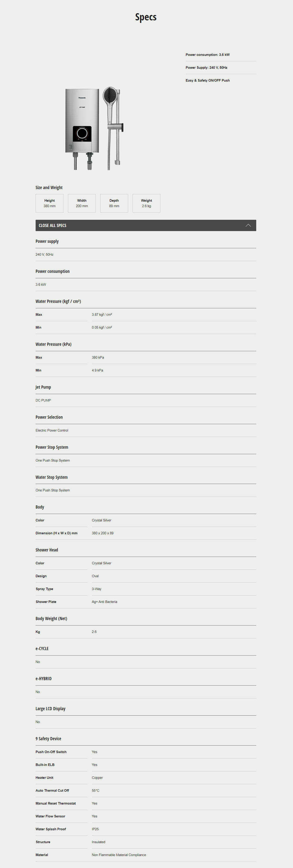
Task: Click the Power Stop System section heading
Action: (x=52, y=447)
